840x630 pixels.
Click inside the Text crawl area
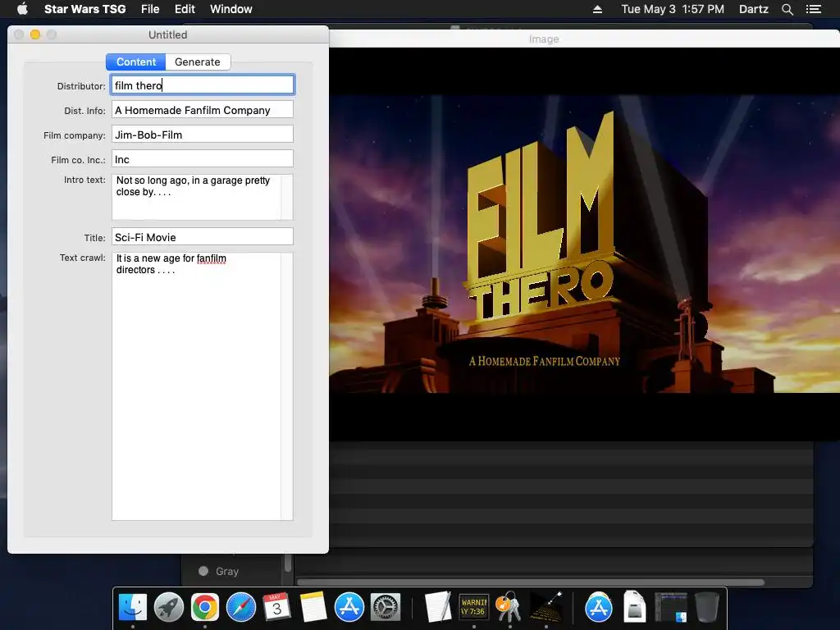point(203,386)
